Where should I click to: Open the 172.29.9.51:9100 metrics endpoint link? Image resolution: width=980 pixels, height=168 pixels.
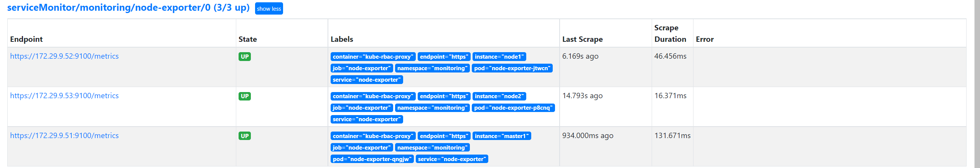(x=64, y=136)
